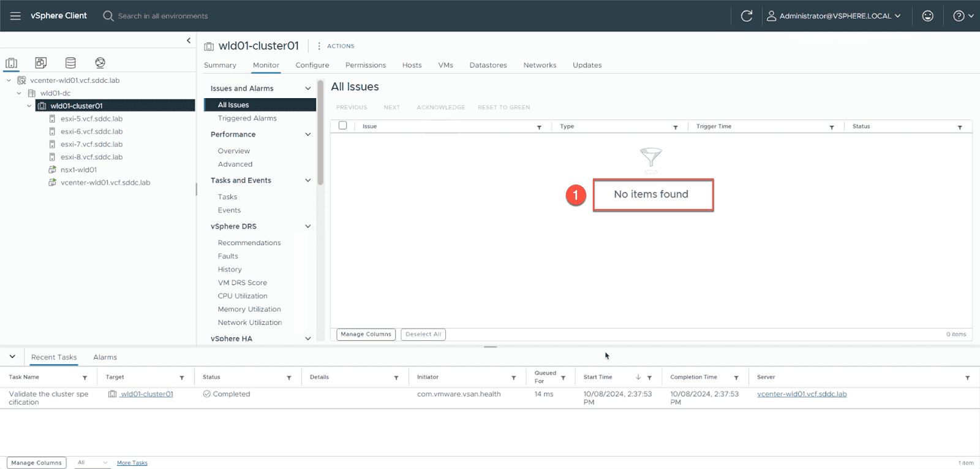Click the refresh icon in top bar

click(x=746, y=16)
